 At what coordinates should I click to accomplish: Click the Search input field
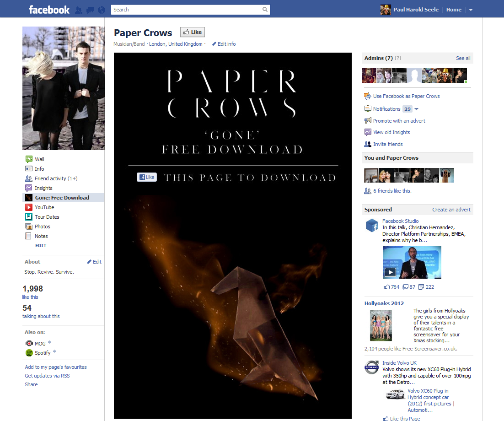186,10
